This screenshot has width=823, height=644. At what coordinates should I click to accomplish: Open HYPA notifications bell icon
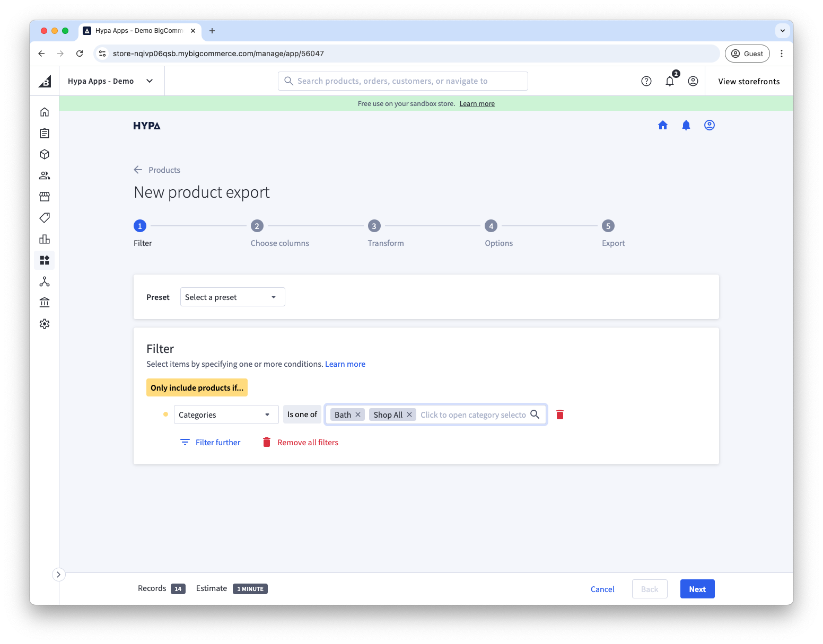tap(686, 125)
